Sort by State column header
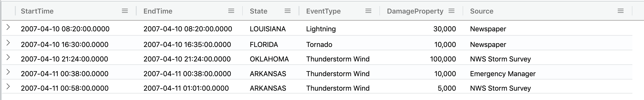Viewport: 644px width, 100px height. coord(259,11)
